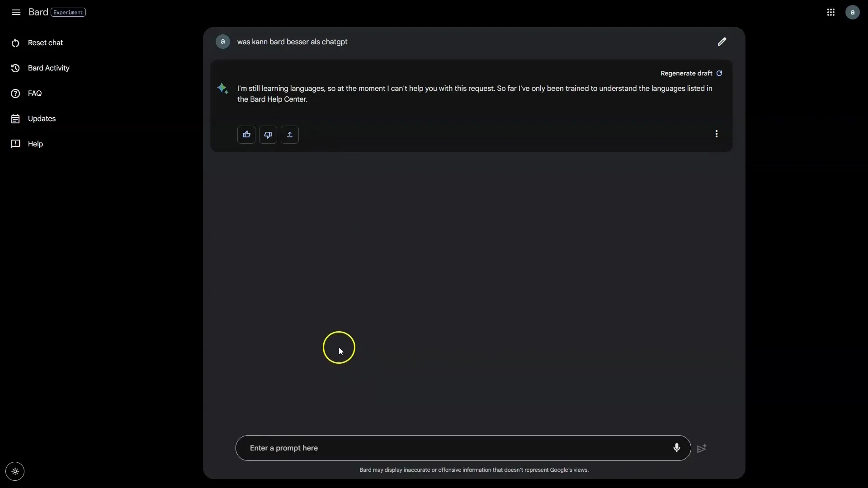868x488 pixels.
Task: Click the thumbs down icon
Action: [268, 134]
